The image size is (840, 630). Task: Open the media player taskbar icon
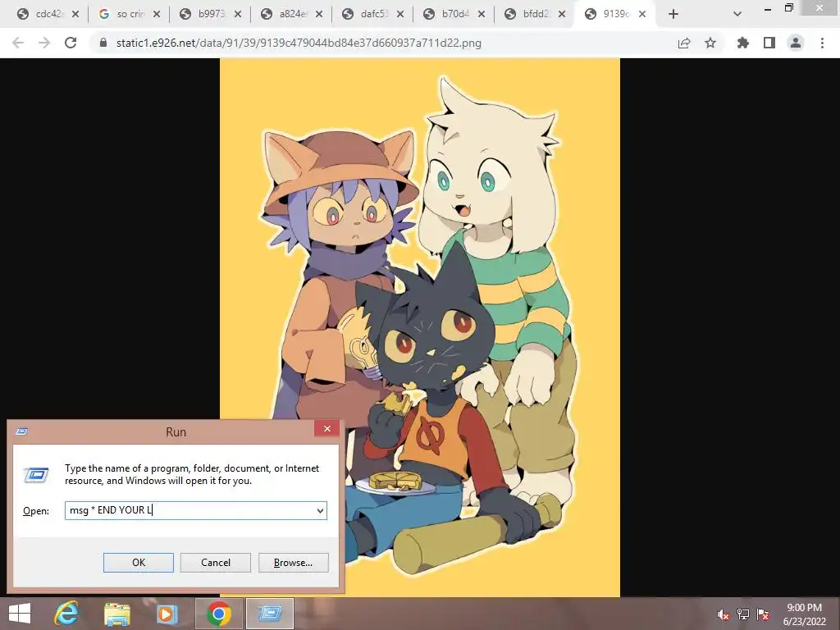coord(167,614)
